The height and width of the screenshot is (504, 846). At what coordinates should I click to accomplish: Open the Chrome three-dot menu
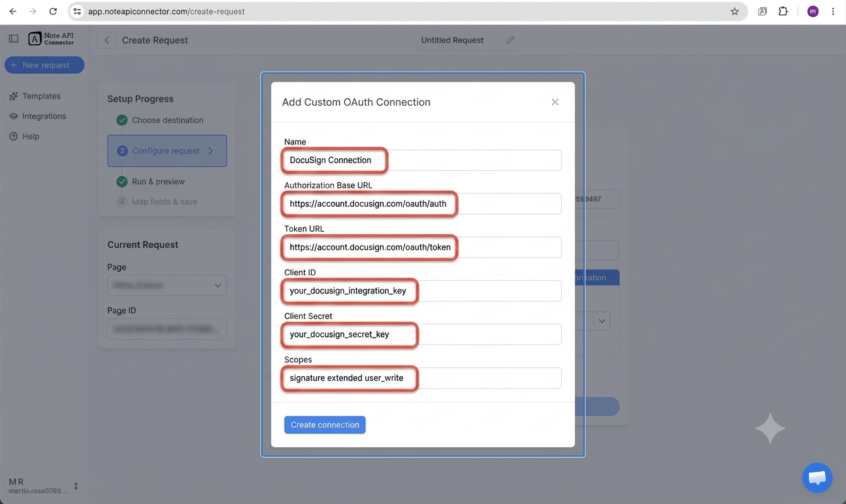833,11
